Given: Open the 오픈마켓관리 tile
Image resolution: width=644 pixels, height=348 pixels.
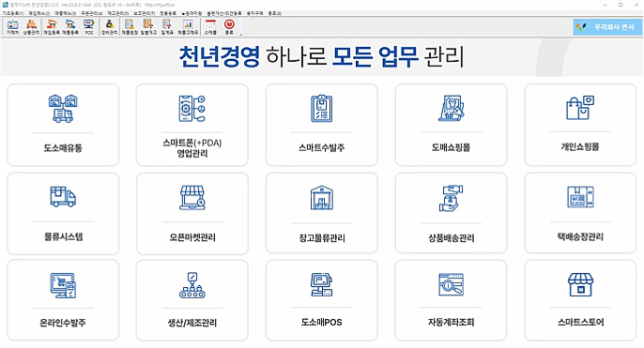Looking at the screenshot, I should click(x=192, y=214).
